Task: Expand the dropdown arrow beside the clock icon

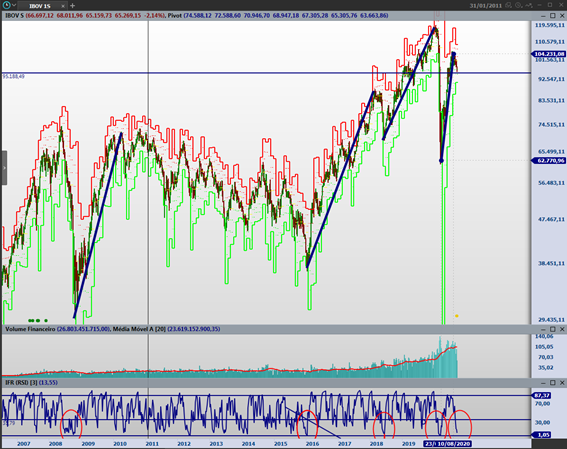Action: pyautogui.click(x=14, y=5)
